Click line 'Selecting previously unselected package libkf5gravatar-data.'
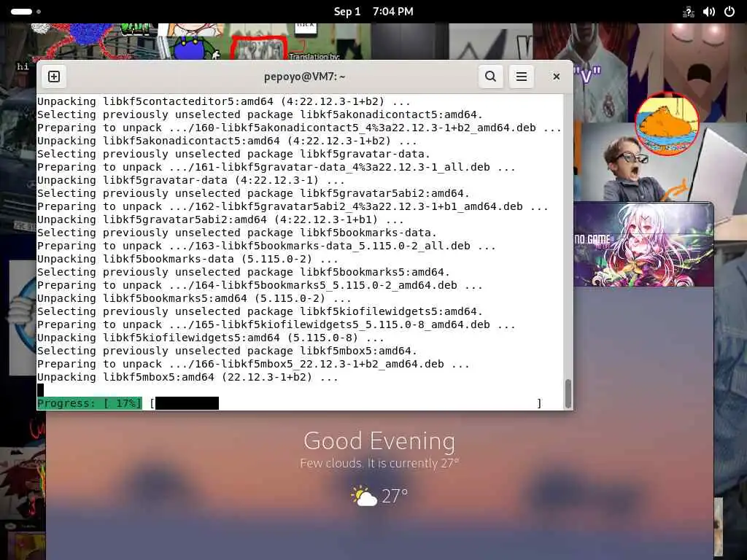The image size is (747, 560). 233,154
